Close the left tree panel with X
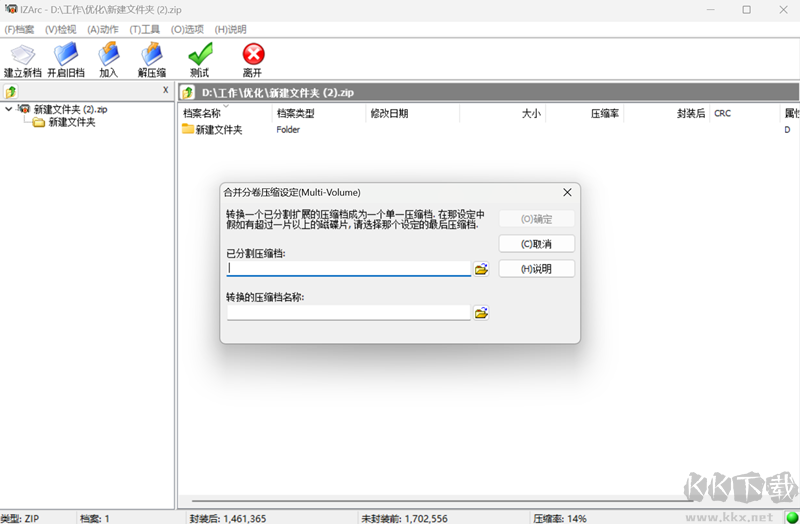 [165, 90]
